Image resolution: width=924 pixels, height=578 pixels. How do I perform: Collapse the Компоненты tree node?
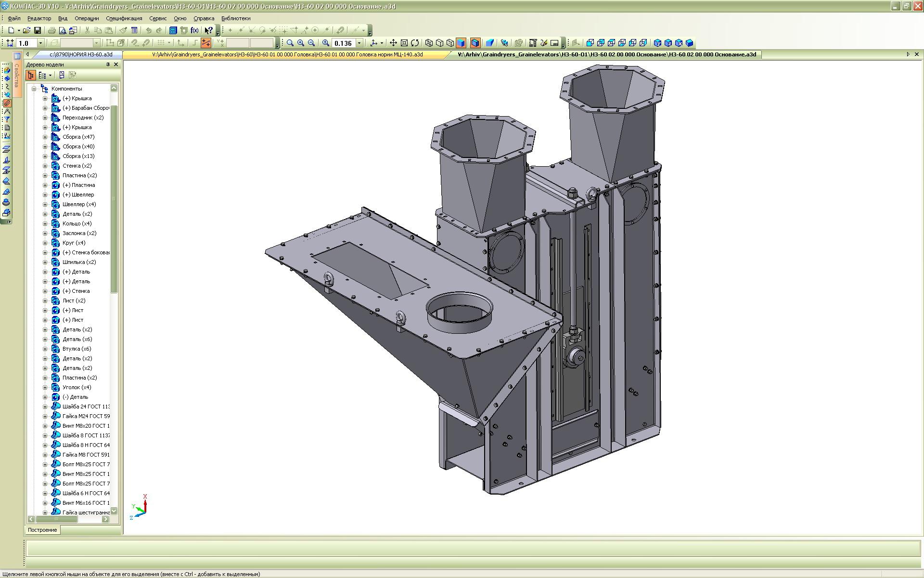[34, 89]
